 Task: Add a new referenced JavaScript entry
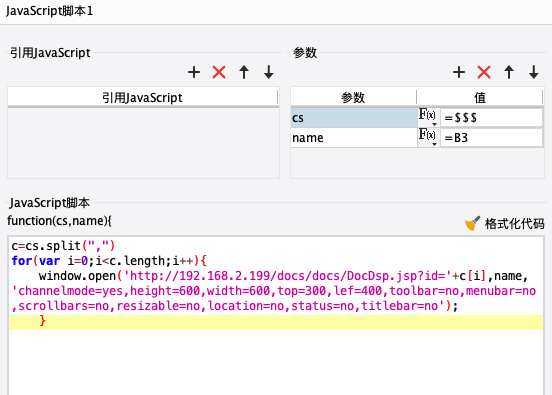194,72
